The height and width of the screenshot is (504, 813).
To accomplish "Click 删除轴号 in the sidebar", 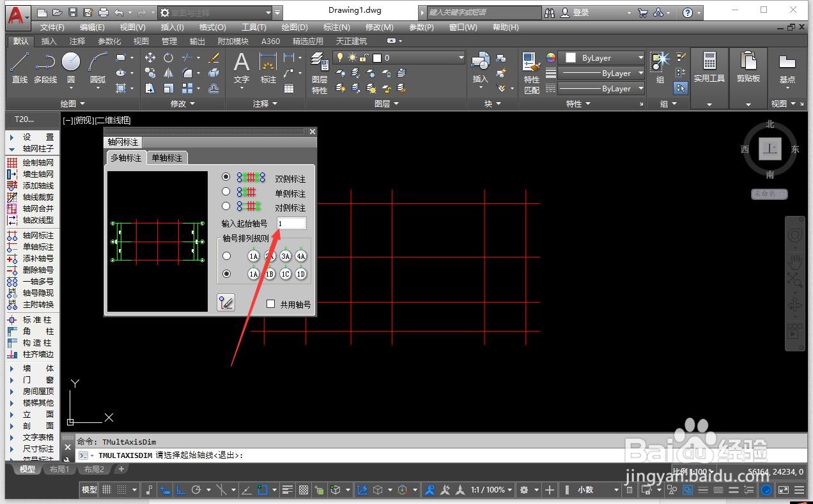I will [x=31, y=270].
